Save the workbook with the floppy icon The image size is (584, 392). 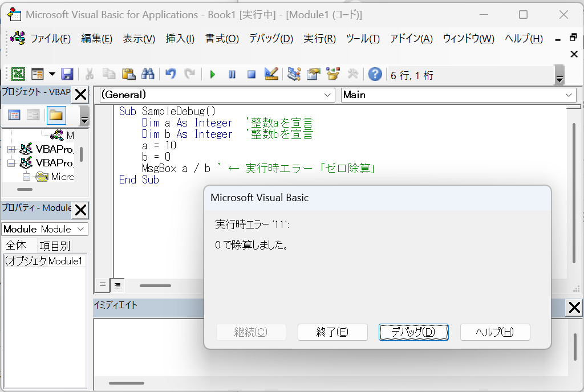click(67, 74)
